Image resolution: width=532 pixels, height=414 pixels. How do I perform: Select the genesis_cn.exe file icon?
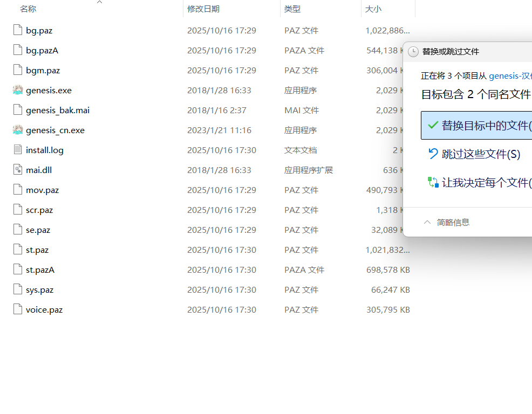click(18, 130)
